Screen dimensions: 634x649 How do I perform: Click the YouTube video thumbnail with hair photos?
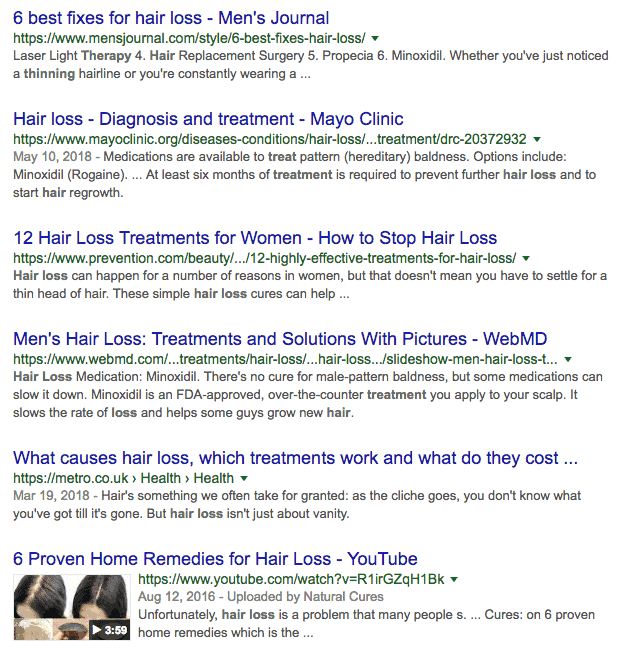[x=72, y=607]
